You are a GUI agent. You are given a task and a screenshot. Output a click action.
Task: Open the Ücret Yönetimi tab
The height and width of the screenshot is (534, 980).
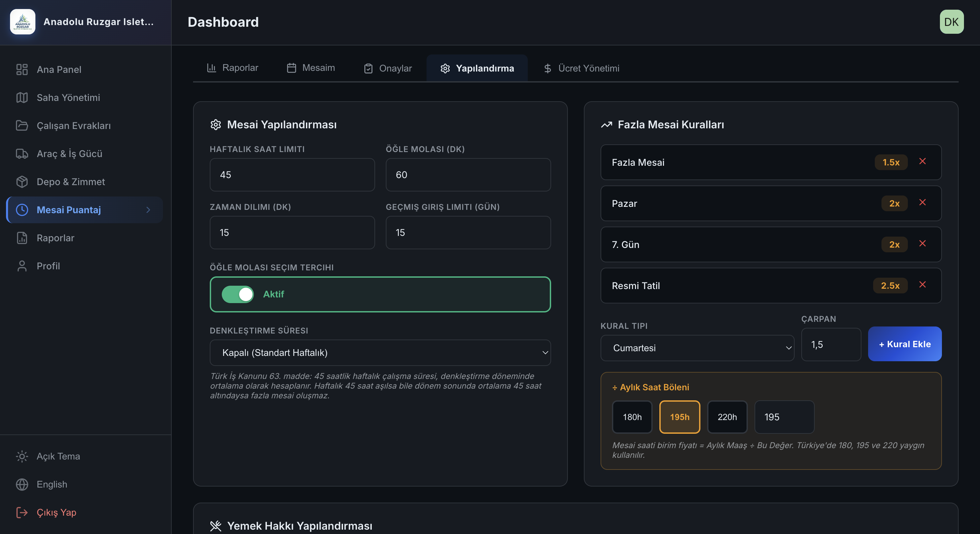click(x=581, y=69)
